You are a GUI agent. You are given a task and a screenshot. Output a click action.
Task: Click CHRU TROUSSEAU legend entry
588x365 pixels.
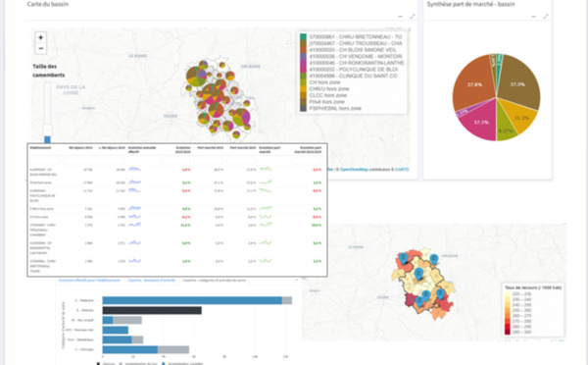(x=355, y=43)
